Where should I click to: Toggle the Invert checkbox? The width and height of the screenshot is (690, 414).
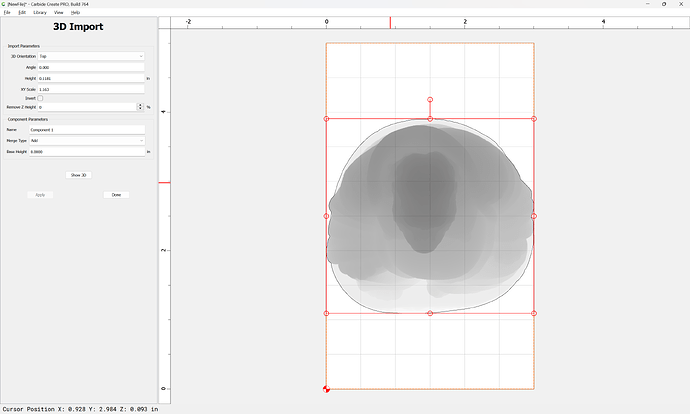[x=40, y=98]
